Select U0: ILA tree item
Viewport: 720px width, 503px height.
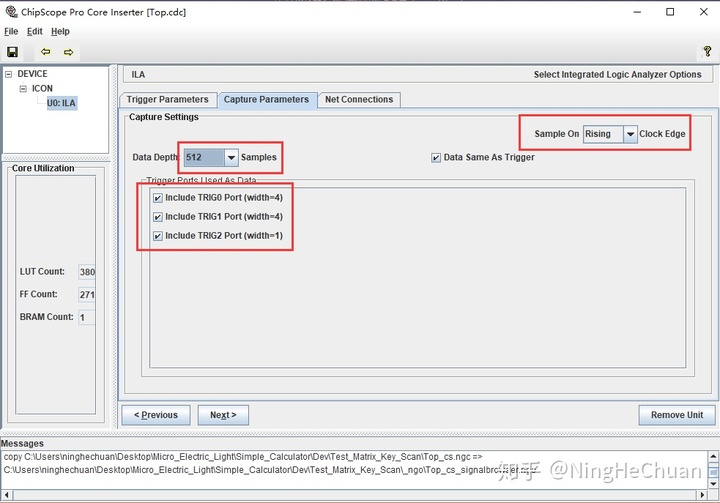[x=61, y=103]
